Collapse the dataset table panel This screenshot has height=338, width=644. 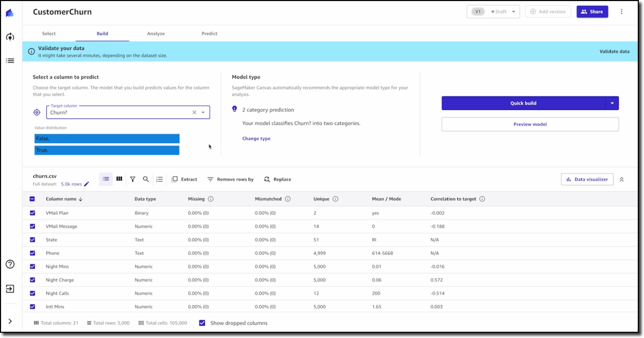(x=621, y=179)
